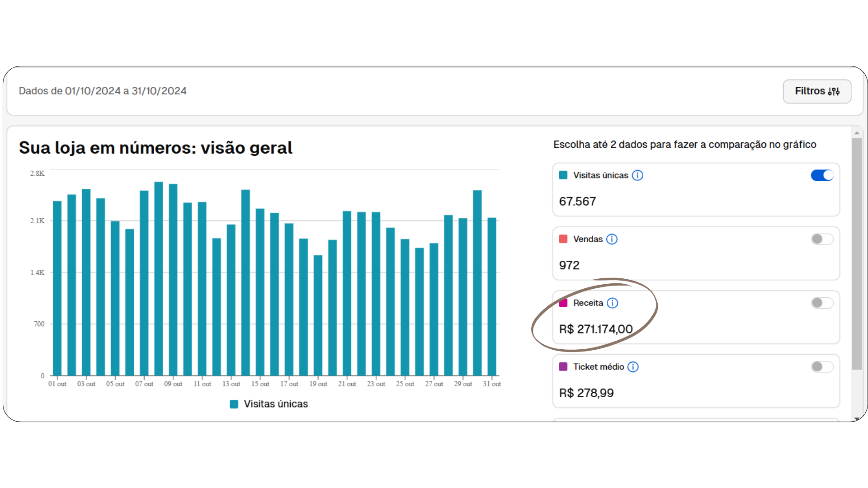Click the scrollbar down arrow

pyautogui.click(x=857, y=419)
